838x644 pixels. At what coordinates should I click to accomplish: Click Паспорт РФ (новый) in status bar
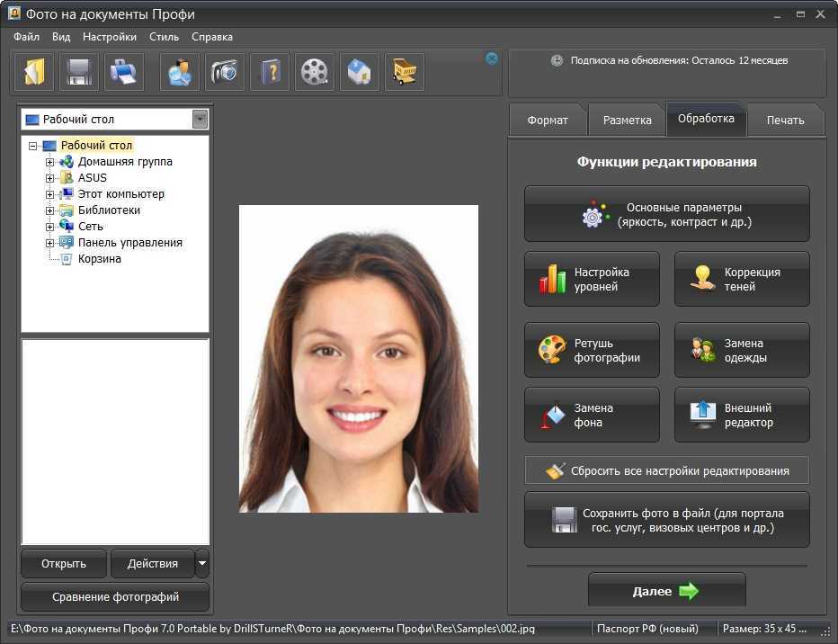(x=647, y=629)
